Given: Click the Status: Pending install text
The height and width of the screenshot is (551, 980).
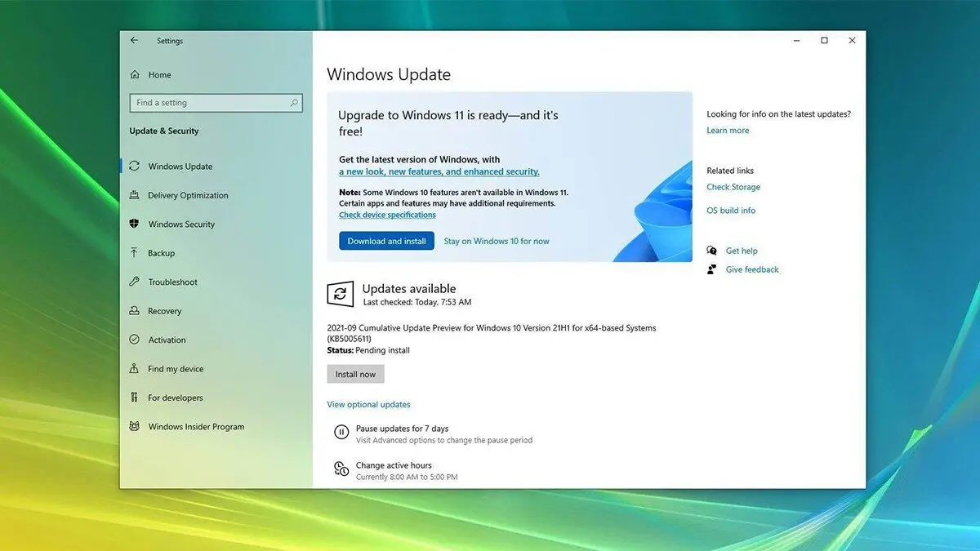Looking at the screenshot, I should click(x=368, y=350).
